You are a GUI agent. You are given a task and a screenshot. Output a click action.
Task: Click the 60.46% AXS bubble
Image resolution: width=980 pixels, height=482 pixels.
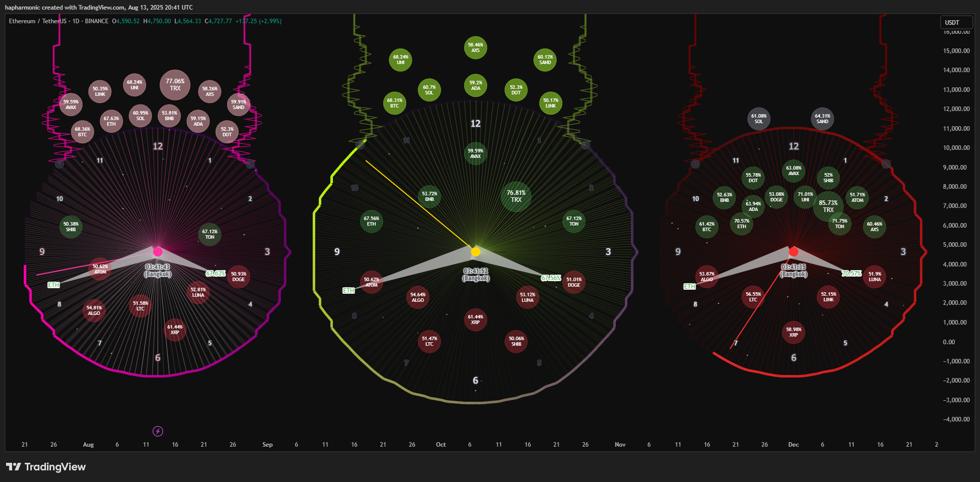(x=874, y=227)
